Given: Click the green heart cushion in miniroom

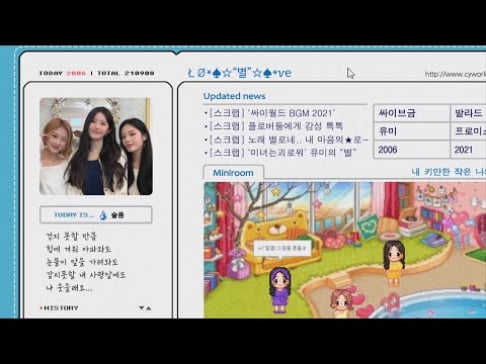Looking at the screenshot, I should (368, 227).
